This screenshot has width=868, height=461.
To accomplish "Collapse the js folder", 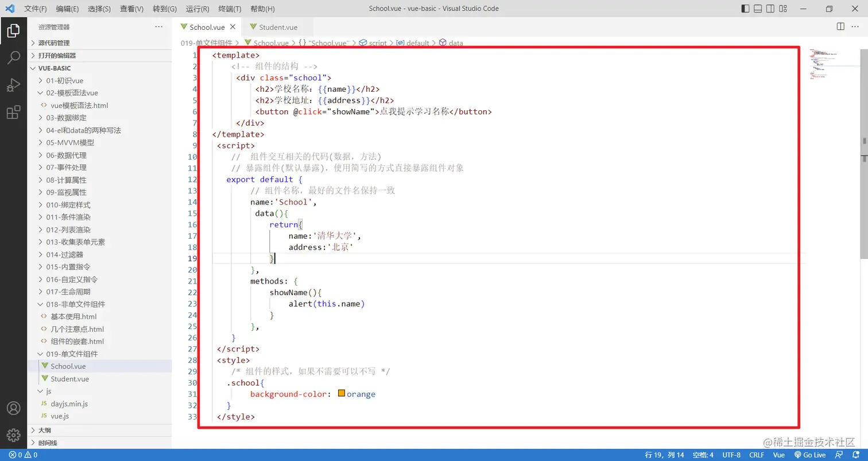I will [100, 391].
